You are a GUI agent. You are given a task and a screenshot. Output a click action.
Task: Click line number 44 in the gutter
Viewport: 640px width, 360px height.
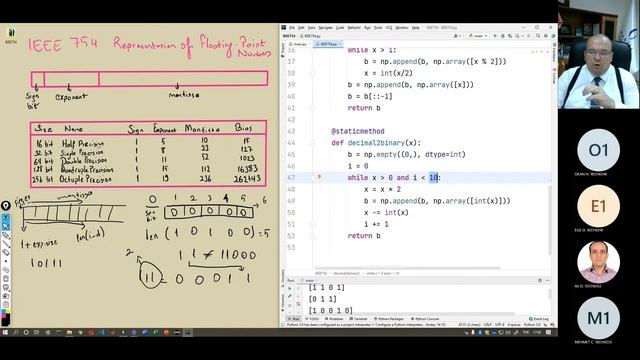[x=291, y=143]
